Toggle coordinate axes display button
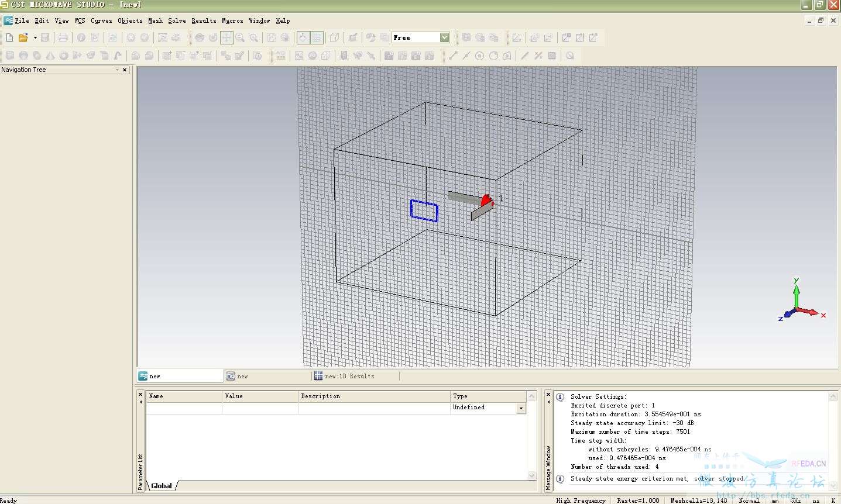Image resolution: width=841 pixels, height=504 pixels. [x=303, y=37]
